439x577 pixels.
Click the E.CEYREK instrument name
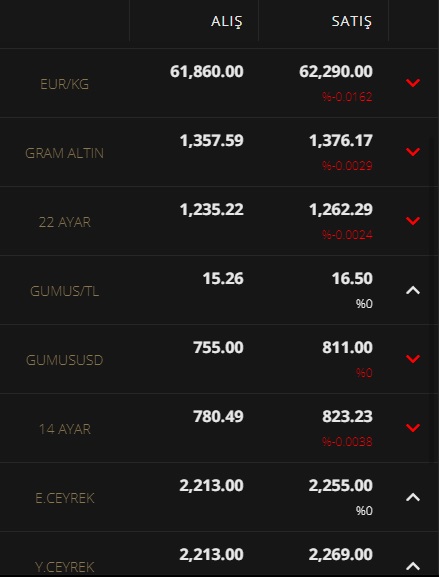coord(65,498)
